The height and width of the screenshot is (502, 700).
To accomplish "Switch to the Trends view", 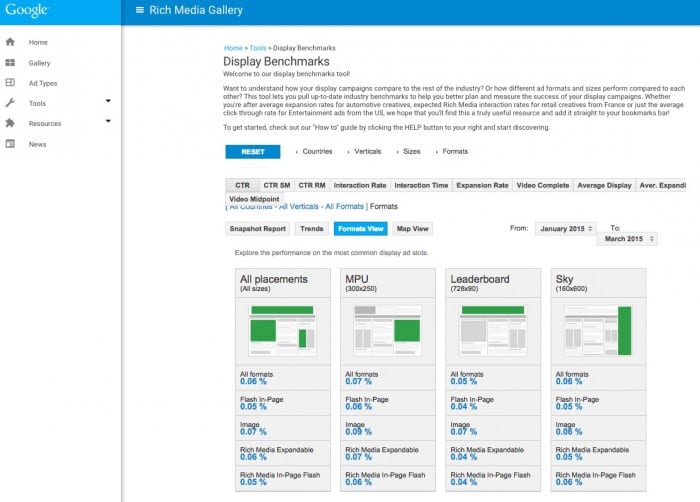I will 312,229.
